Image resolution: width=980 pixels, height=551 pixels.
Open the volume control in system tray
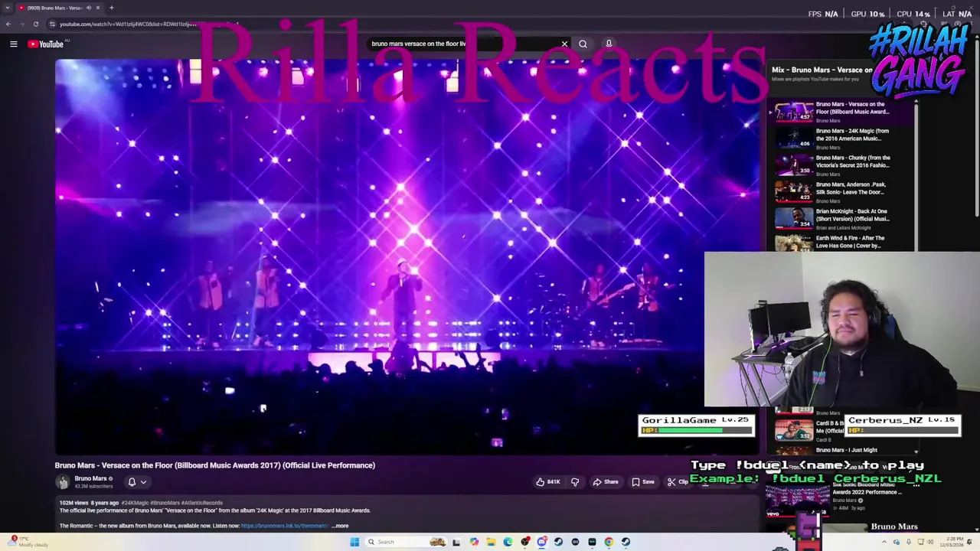(x=930, y=542)
